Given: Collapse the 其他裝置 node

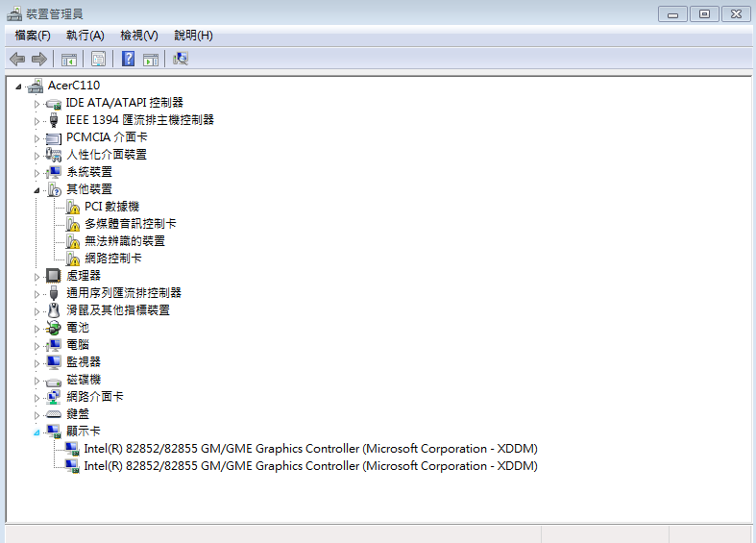Looking at the screenshot, I should tap(37, 191).
